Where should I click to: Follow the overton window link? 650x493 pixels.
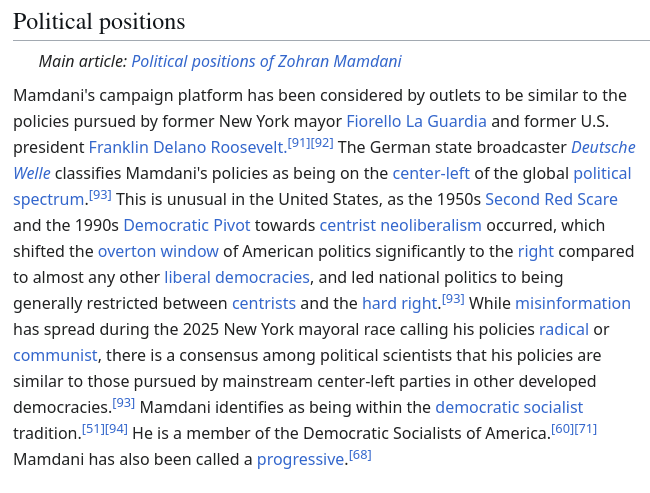pos(158,251)
